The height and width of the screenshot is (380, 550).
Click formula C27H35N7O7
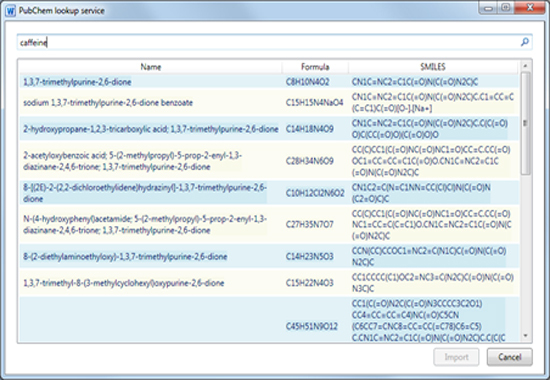[x=309, y=225]
